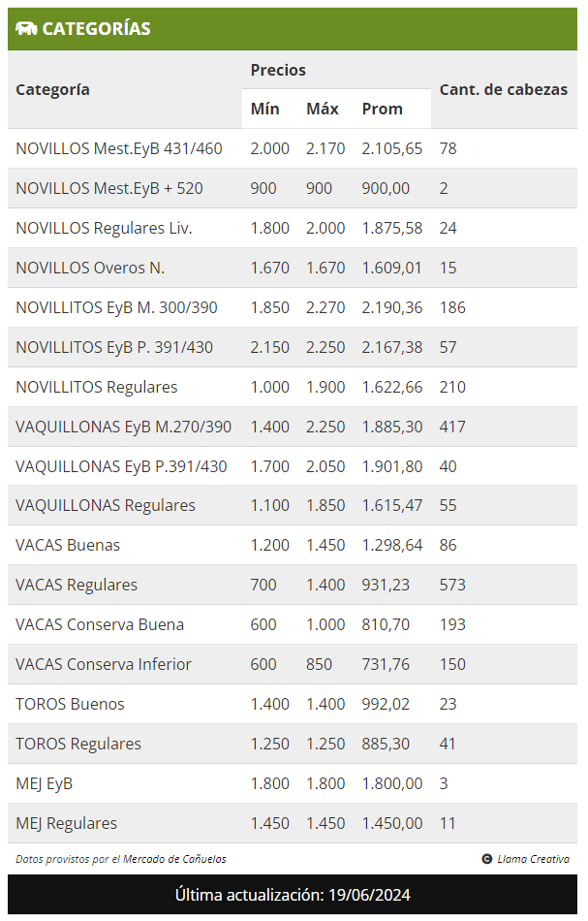Select the VACAS Regulares row
Viewport: 588px width, 921px height.
click(x=293, y=585)
